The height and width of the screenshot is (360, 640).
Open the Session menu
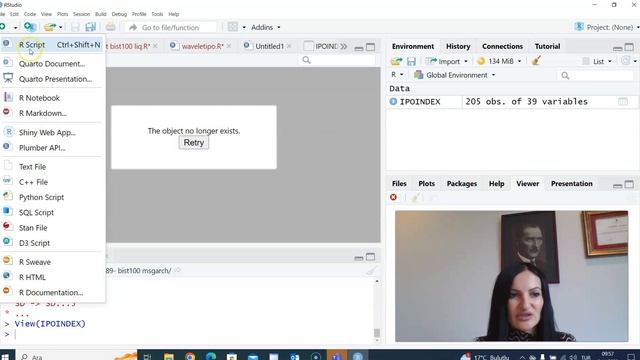81,14
